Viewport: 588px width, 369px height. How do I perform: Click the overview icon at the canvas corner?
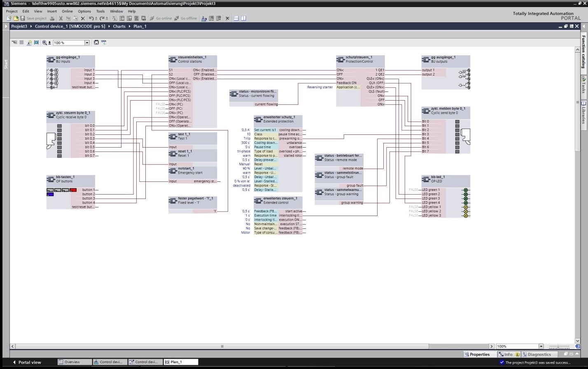click(x=577, y=346)
